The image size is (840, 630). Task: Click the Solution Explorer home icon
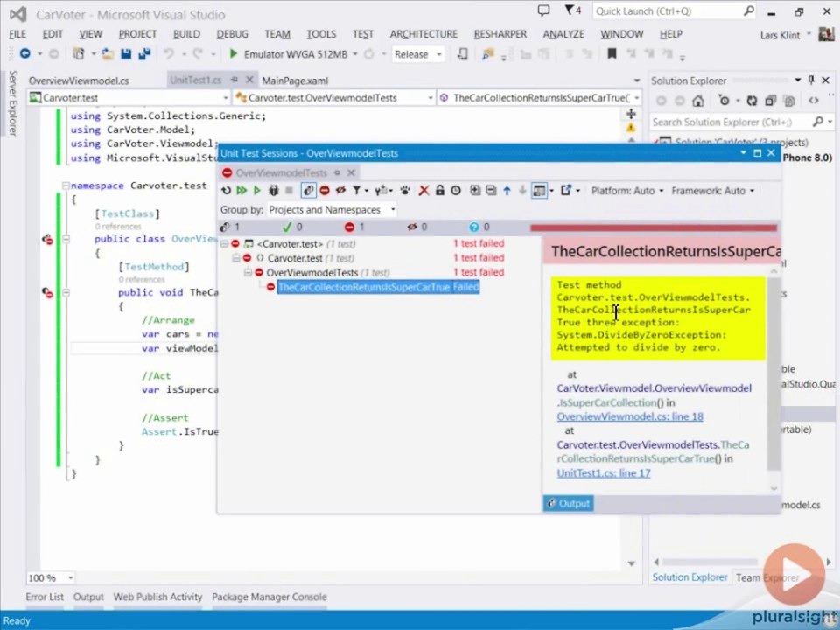(697, 101)
